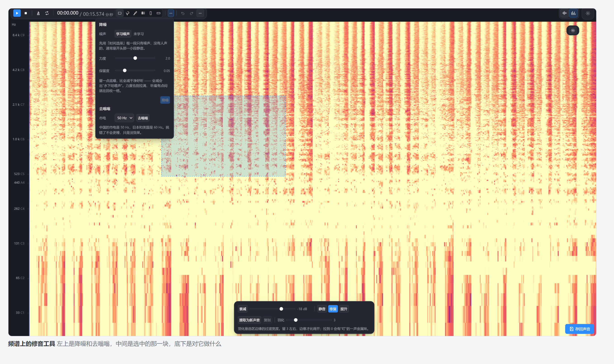
Task: Click the 未学习 status text
Action: [139, 34]
